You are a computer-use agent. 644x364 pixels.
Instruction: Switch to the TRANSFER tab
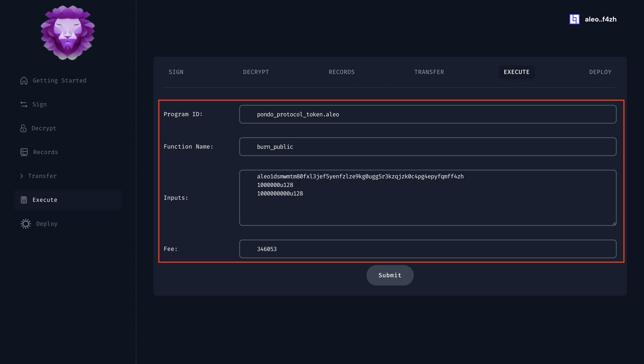[x=429, y=72]
